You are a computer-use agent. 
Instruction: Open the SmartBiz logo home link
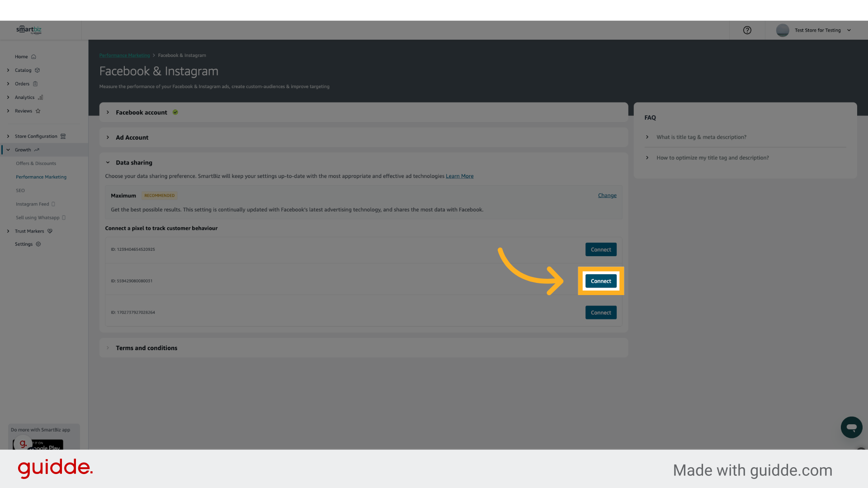(29, 30)
